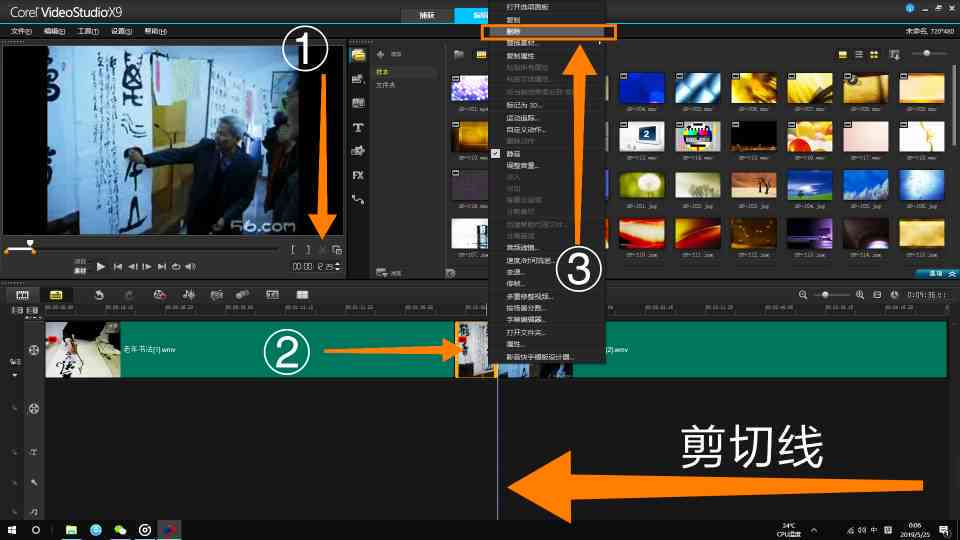Image resolution: width=960 pixels, height=540 pixels.
Task: Open the 编辑(E) menu
Action: pos(54,31)
